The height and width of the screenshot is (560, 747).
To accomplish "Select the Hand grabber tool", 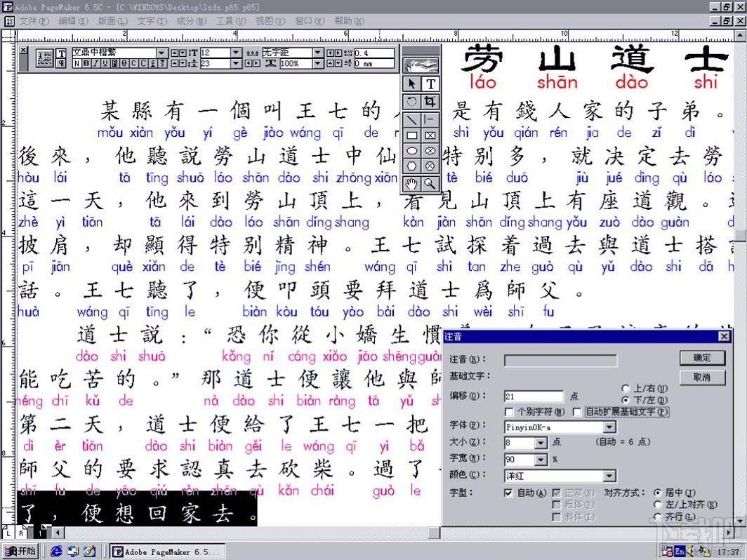I will tap(412, 184).
